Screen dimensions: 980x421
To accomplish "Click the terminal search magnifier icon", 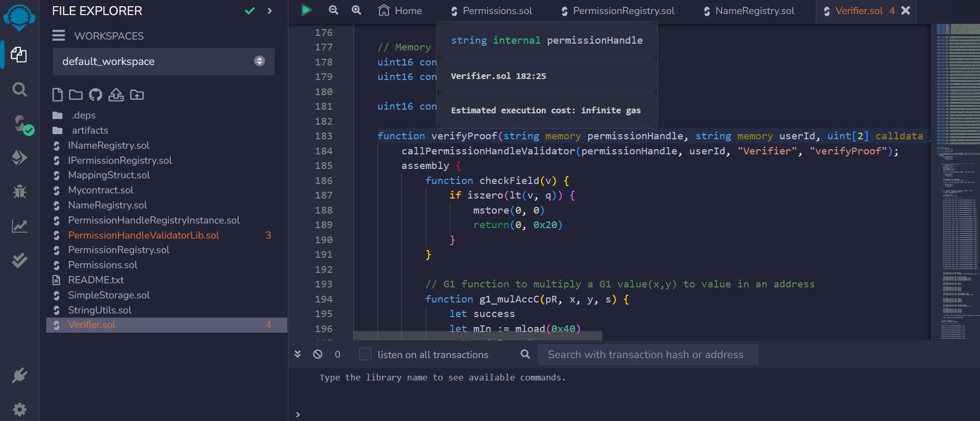I will [x=525, y=354].
